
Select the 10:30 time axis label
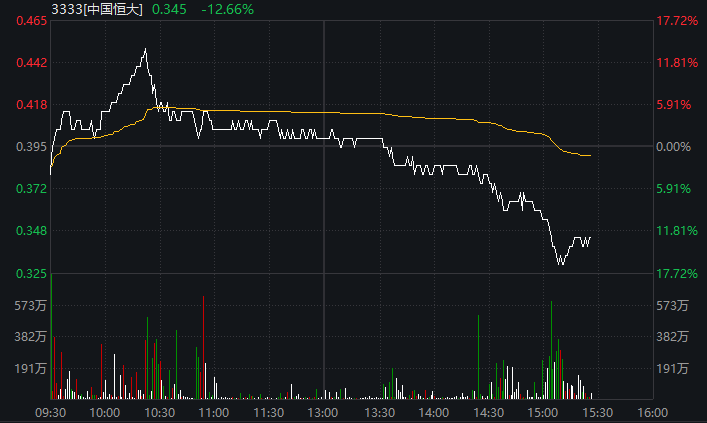coord(160,413)
